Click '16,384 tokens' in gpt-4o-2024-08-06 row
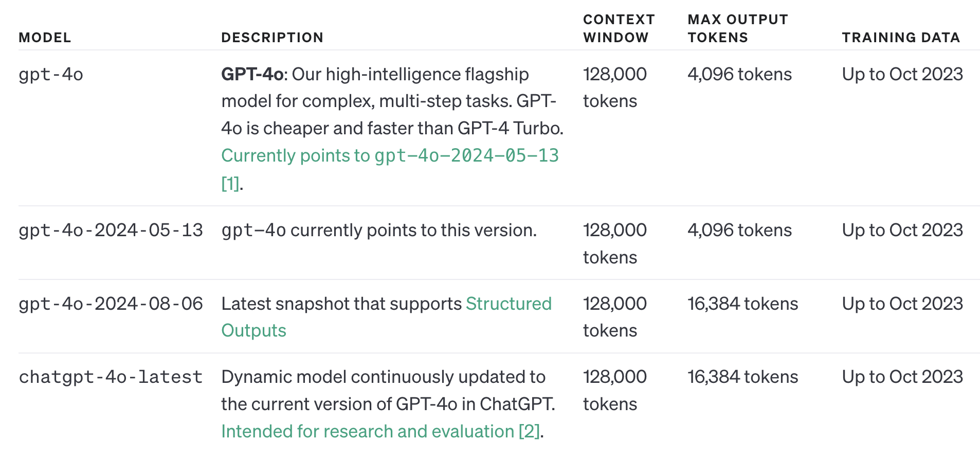Image resolution: width=980 pixels, height=458 pixels. [742, 304]
